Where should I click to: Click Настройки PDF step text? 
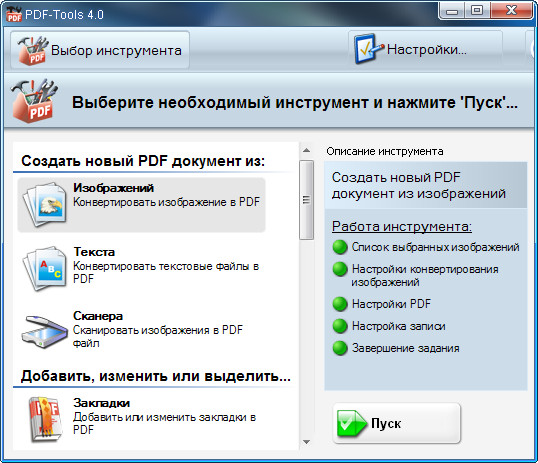(x=391, y=304)
